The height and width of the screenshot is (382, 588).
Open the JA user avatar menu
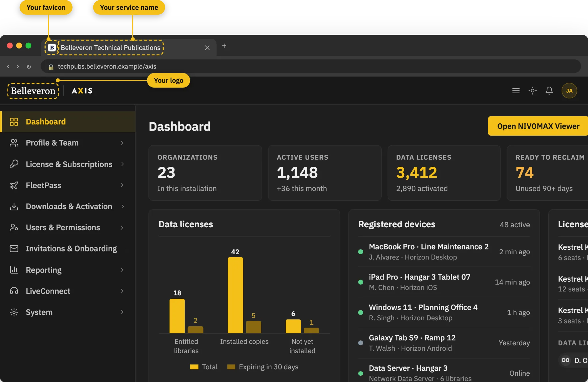pos(569,91)
